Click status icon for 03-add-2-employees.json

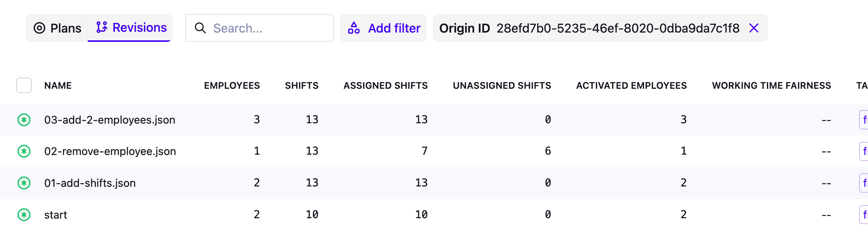24,120
